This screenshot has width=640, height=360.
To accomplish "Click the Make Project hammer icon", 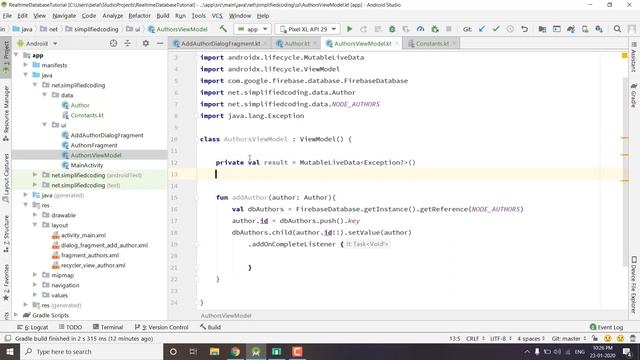I will [x=223, y=29].
